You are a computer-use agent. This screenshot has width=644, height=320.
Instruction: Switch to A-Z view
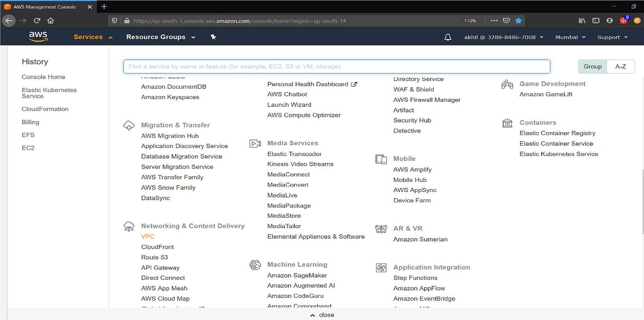click(x=621, y=66)
